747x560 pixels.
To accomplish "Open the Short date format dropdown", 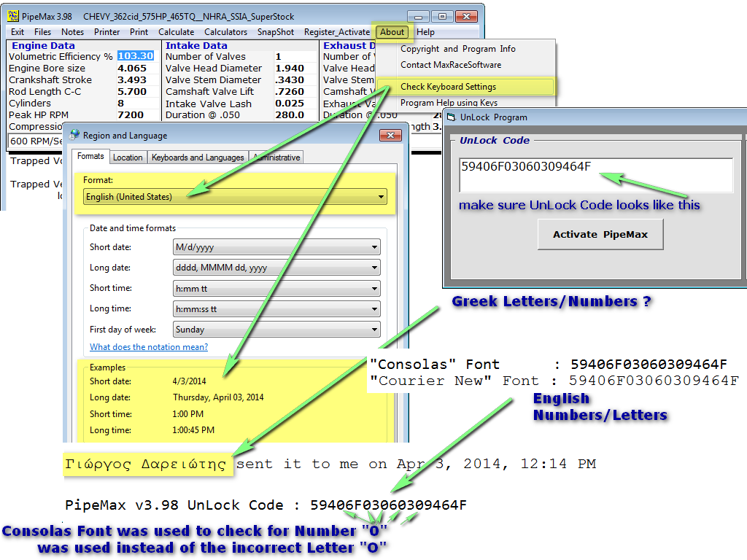I will click(x=276, y=247).
